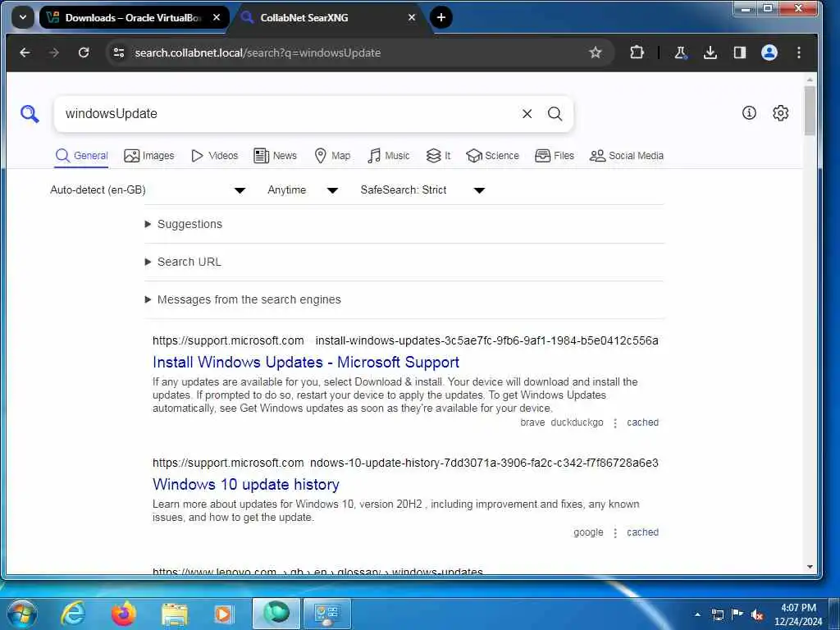Click the SearXNG magnifier logo

pyautogui.click(x=30, y=113)
